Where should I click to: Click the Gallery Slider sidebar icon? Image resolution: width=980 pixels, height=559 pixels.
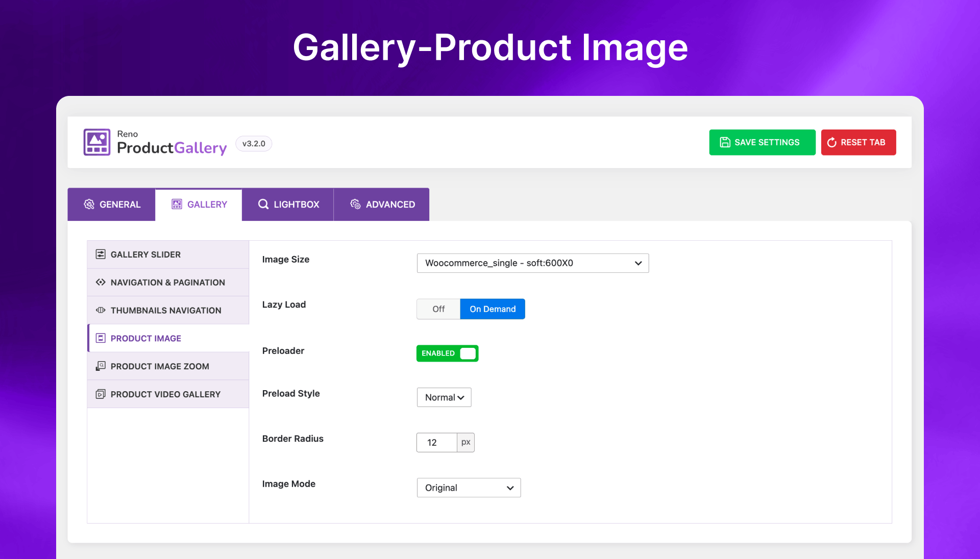click(x=101, y=255)
